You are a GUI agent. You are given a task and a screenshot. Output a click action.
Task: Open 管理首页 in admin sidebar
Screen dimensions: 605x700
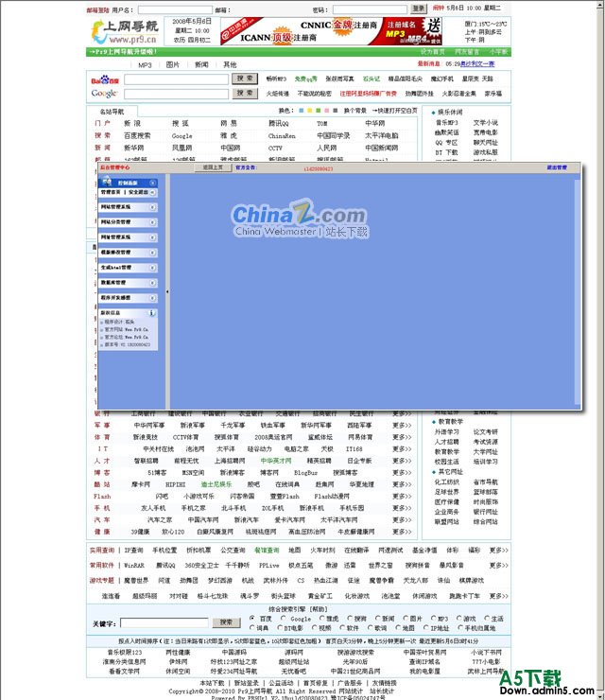(x=111, y=192)
